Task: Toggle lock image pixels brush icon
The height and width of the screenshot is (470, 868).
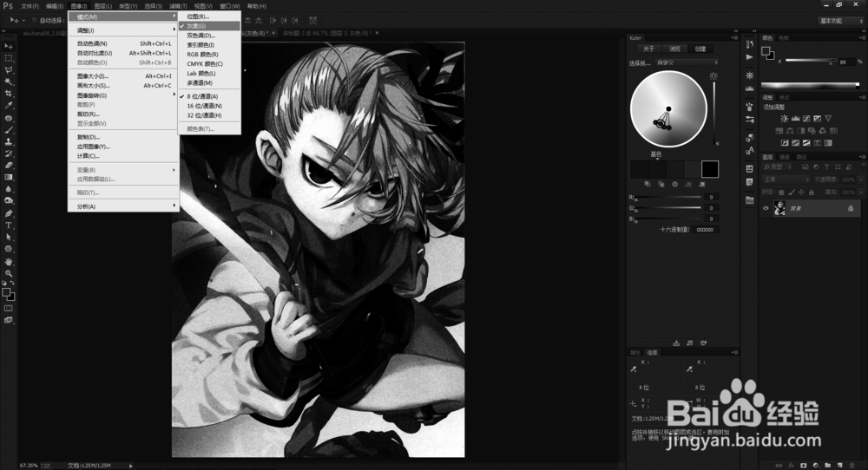Action: pyautogui.click(x=792, y=193)
